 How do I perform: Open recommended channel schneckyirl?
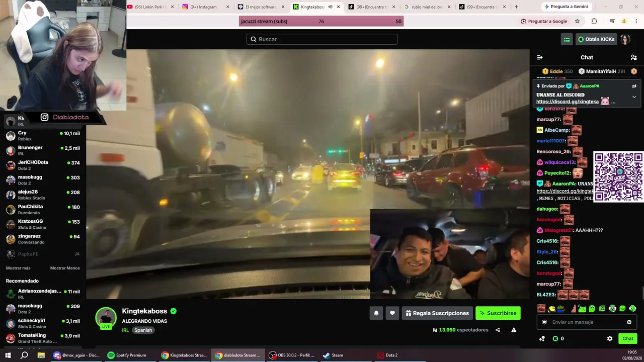43,323
